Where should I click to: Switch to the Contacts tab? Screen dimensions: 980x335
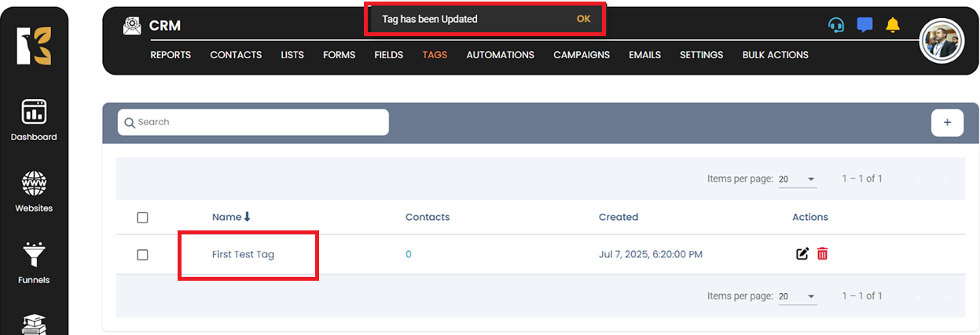(x=236, y=55)
